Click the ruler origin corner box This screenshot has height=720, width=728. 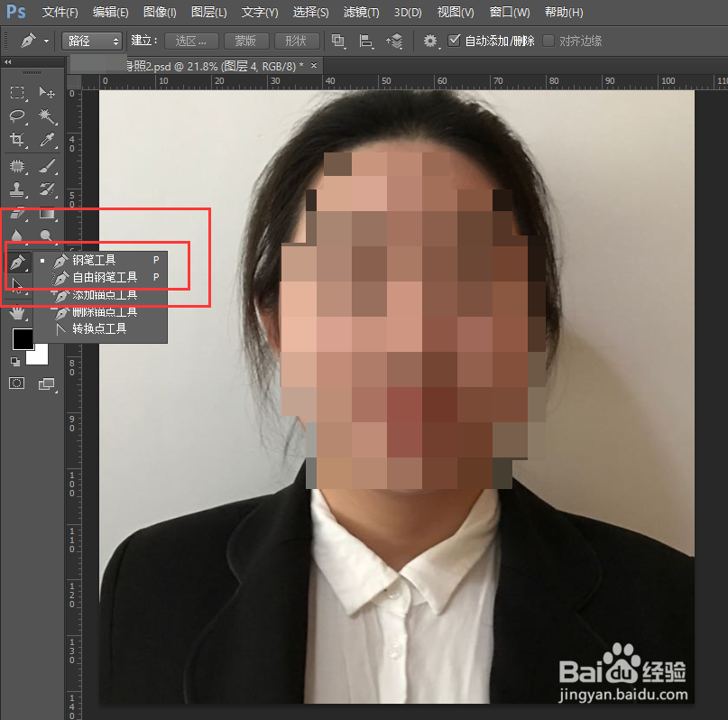pyautogui.click(x=74, y=82)
